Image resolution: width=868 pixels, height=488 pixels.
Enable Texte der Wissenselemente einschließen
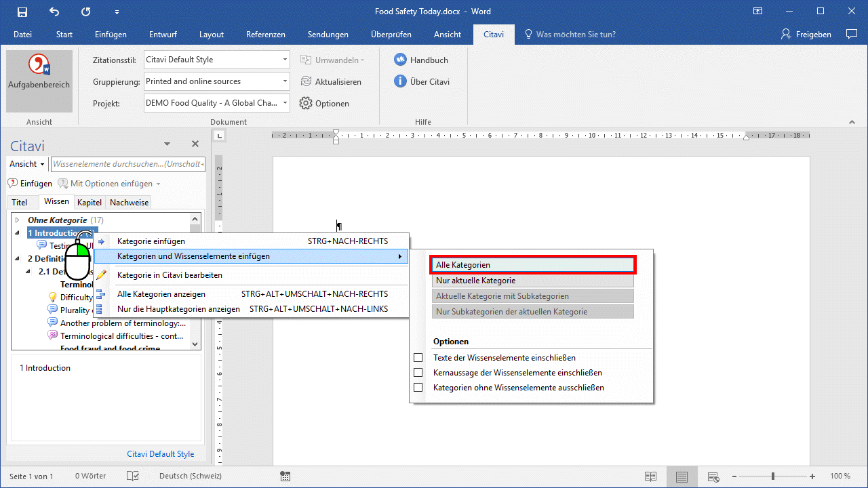click(418, 358)
